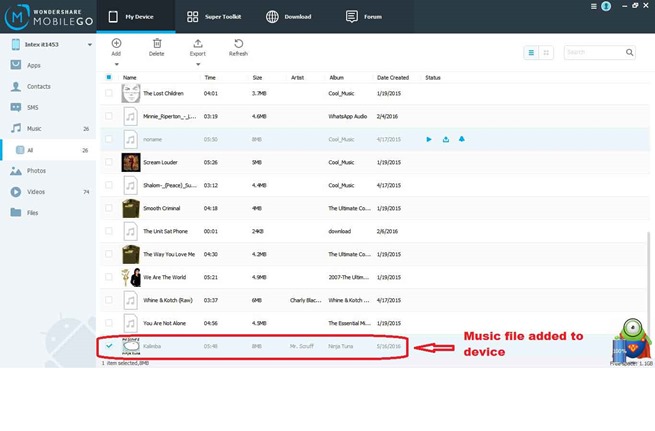Open the My Device tab
Image resolution: width=655 pixels, height=431 pixels.
136,17
